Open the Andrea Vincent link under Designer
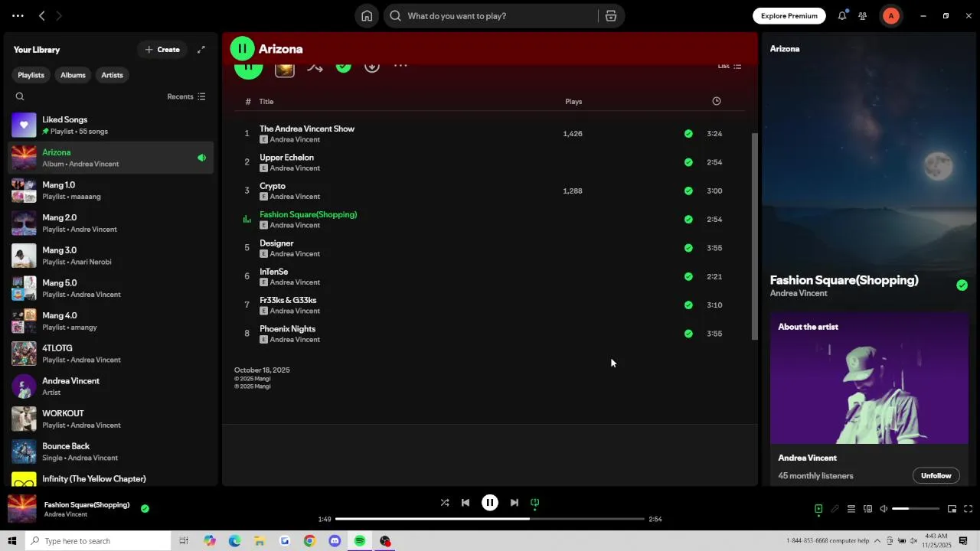The height and width of the screenshot is (551, 980). [295, 254]
